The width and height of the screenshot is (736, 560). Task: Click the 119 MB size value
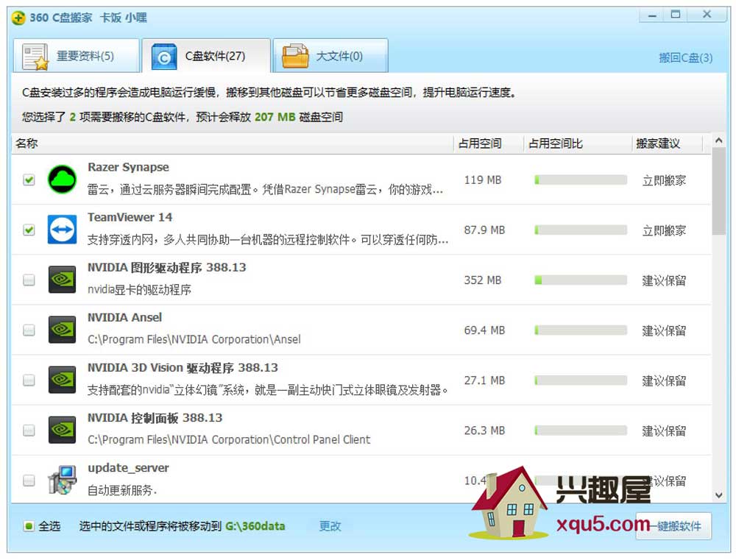pyautogui.click(x=483, y=180)
